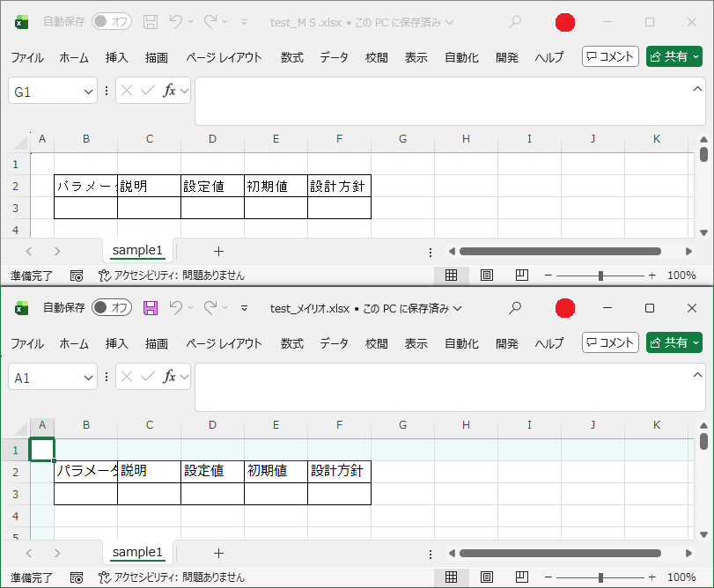Click the macro record icon beside 準備完了 in the top window
Viewport: 714px width, 588px height.
tap(77, 276)
